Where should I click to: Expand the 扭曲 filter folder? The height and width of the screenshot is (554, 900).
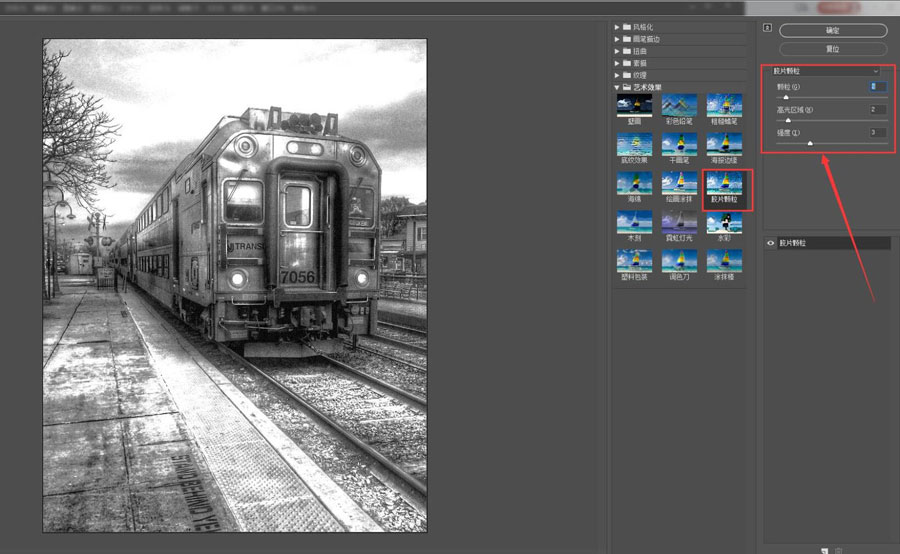pyautogui.click(x=617, y=51)
